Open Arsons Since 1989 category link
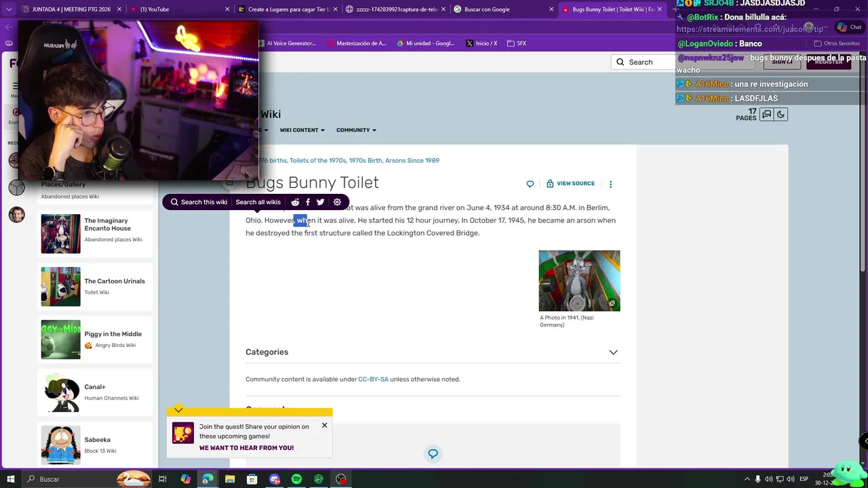The width and height of the screenshot is (868, 488). point(412,161)
